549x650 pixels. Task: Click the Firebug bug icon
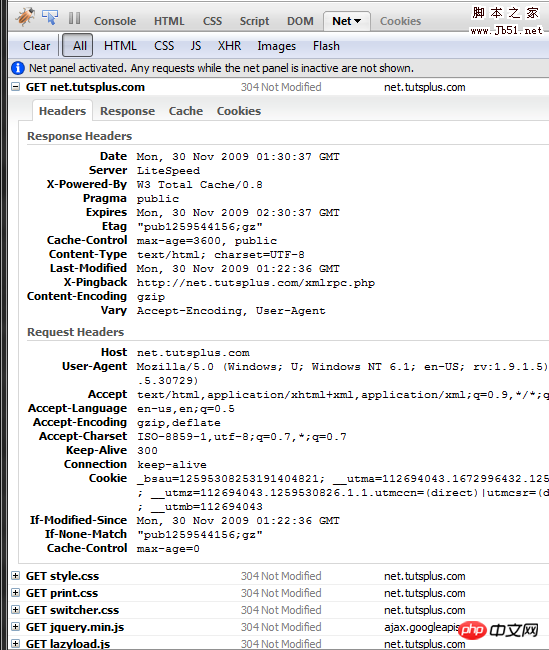pyautogui.click(x=25, y=17)
